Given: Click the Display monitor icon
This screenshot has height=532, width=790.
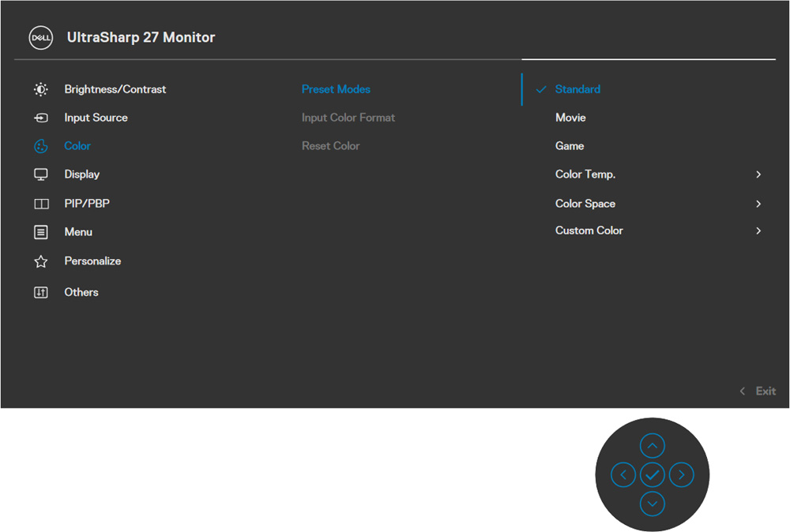Looking at the screenshot, I should coord(41,174).
